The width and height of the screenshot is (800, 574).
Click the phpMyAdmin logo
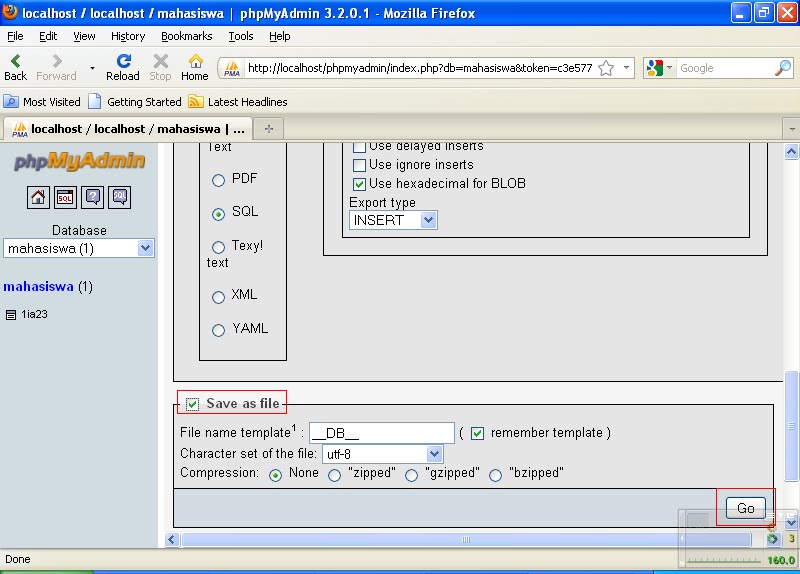coord(80,161)
